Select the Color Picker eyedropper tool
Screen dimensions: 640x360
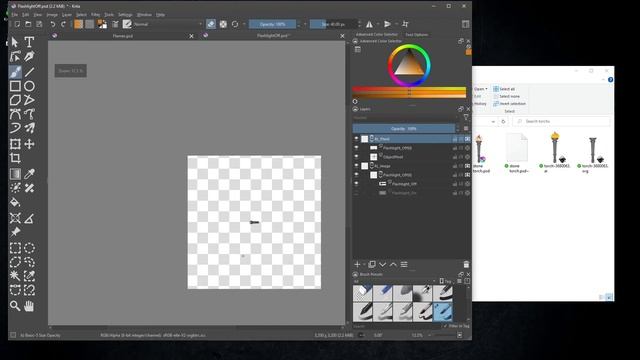29,174
